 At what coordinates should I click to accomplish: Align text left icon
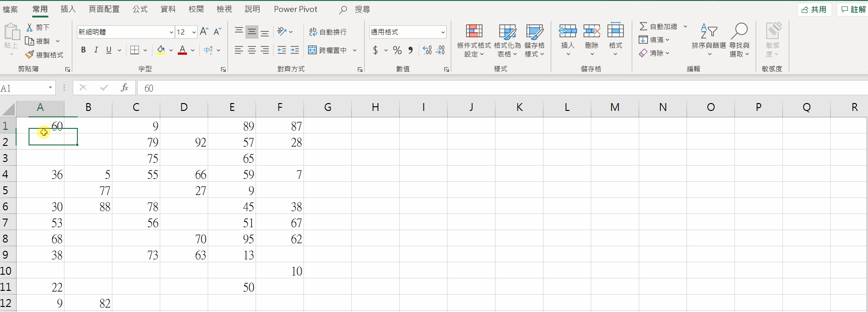[x=239, y=50]
